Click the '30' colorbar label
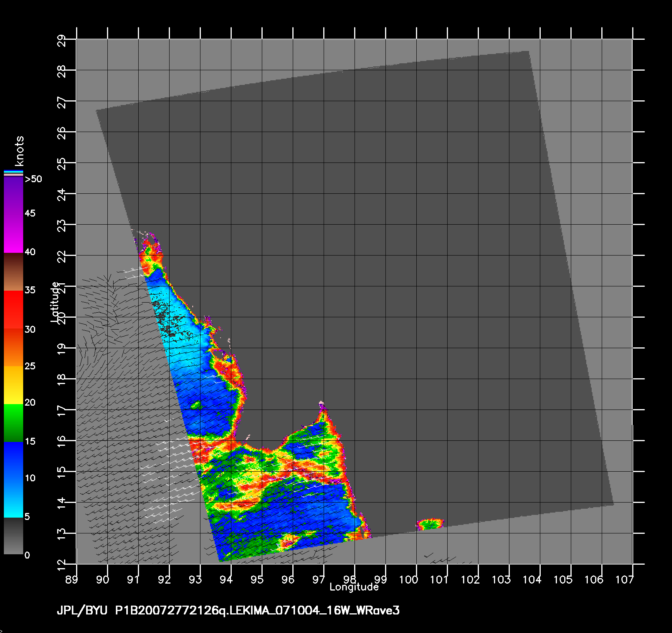The height and width of the screenshot is (633, 672). point(30,329)
